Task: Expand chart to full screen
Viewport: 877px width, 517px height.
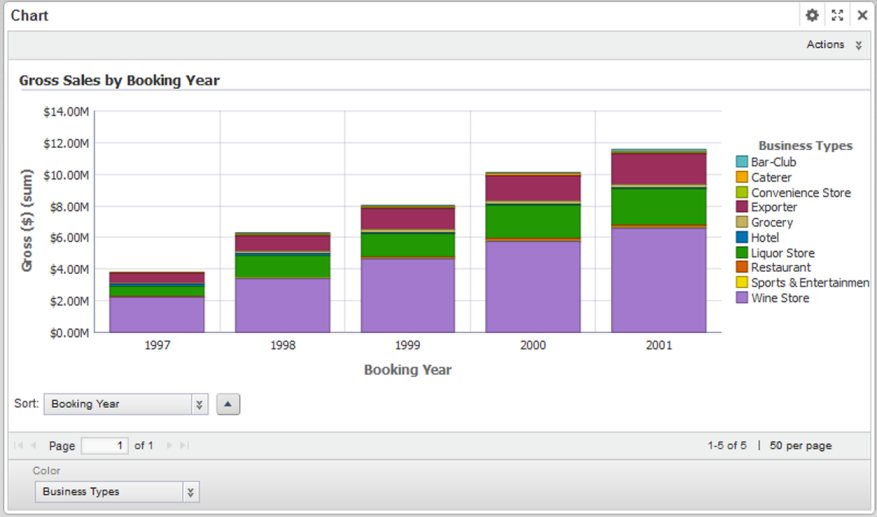Action: pyautogui.click(x=837, y=15)
